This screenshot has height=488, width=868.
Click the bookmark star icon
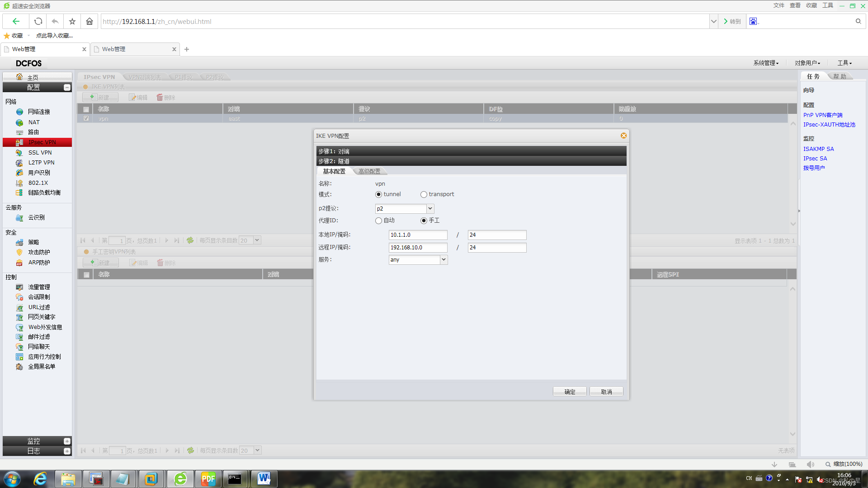click(x=72, y=21)
